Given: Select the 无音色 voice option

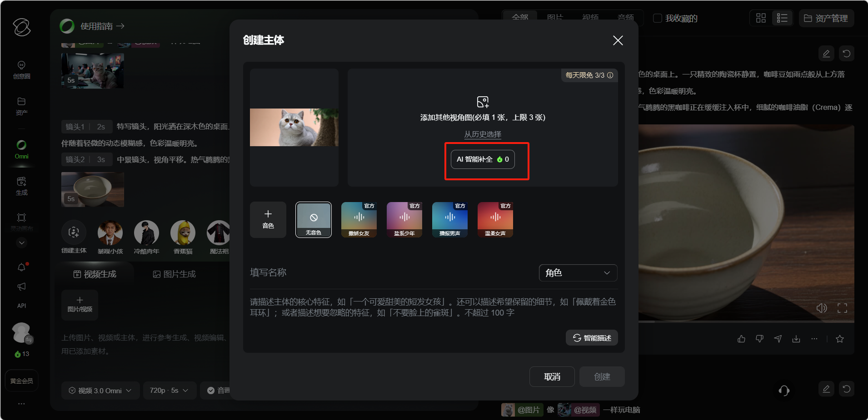Looking at the screenshot, I should click(x=313, y=220).
